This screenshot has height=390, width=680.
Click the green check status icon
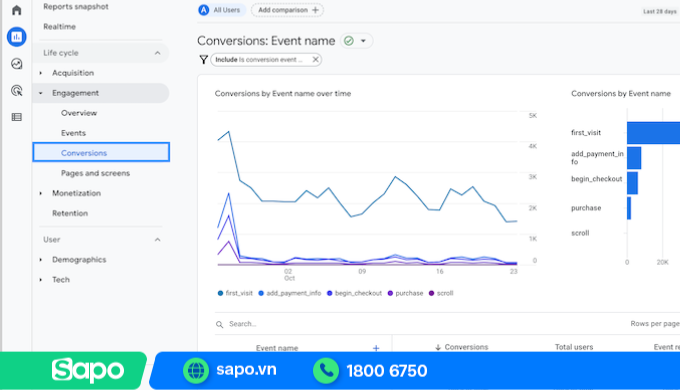(349, 41)
